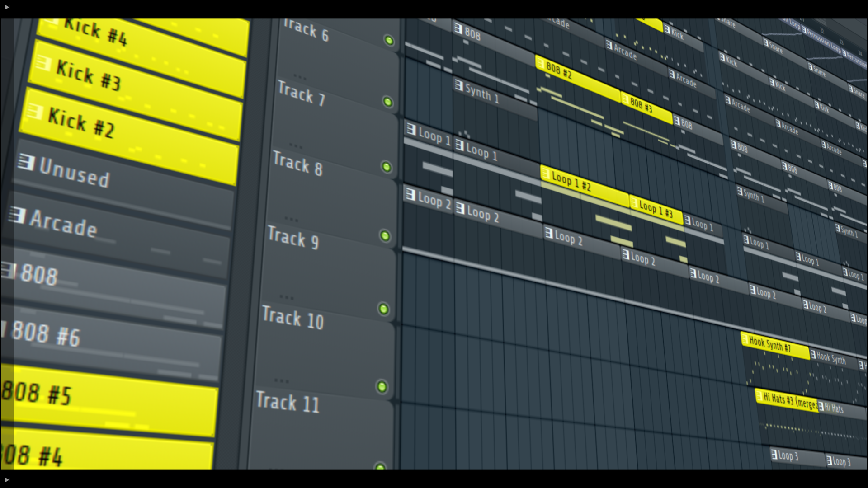
Task: Click the Track 9 name label
Action: 293,238
